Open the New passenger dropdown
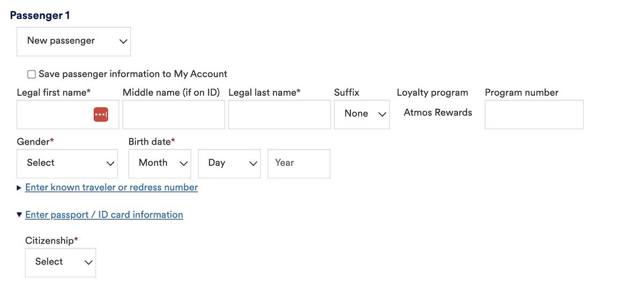644x288 pixels. tap(74, 41)
